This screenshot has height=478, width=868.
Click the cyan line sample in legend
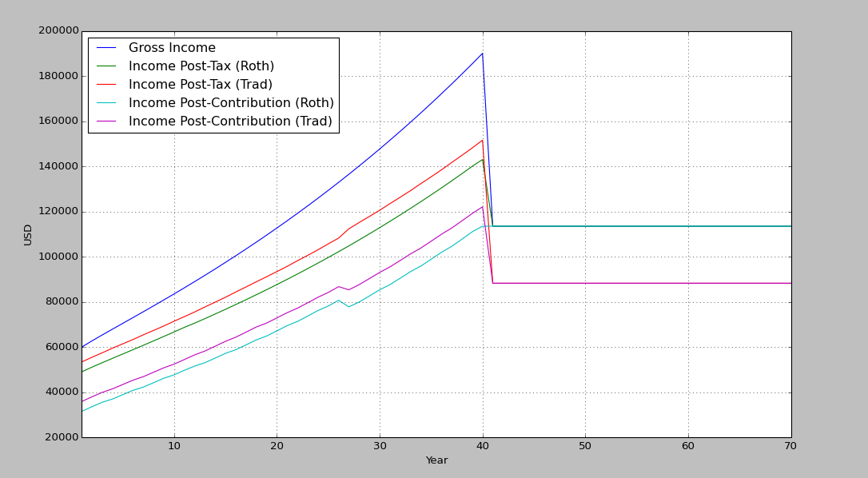coord(106,103)
